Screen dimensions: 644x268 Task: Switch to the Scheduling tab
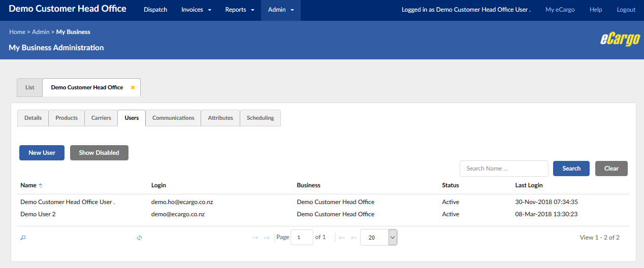260,118
